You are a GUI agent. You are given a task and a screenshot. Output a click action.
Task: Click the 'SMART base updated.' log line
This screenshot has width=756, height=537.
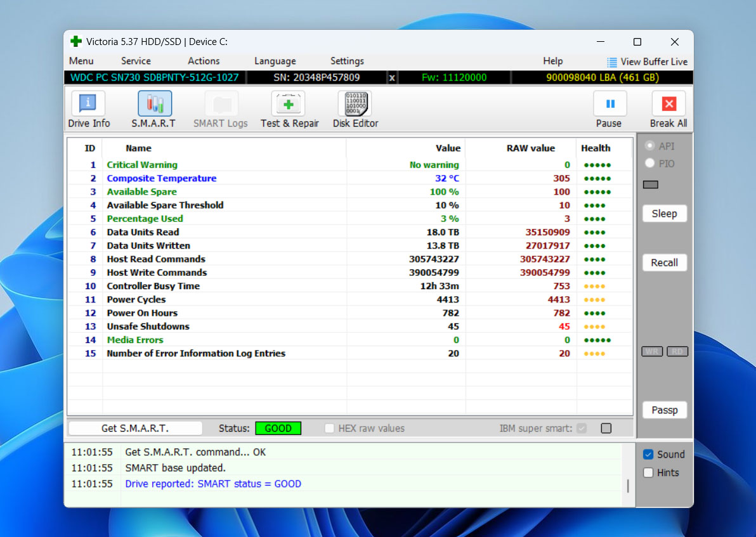tap(176, 468)
